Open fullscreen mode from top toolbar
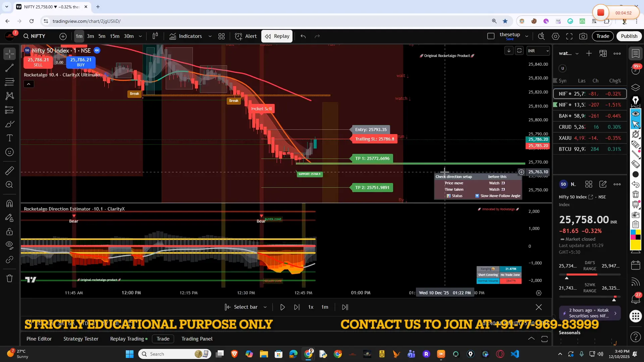 (x=570, y=36)
